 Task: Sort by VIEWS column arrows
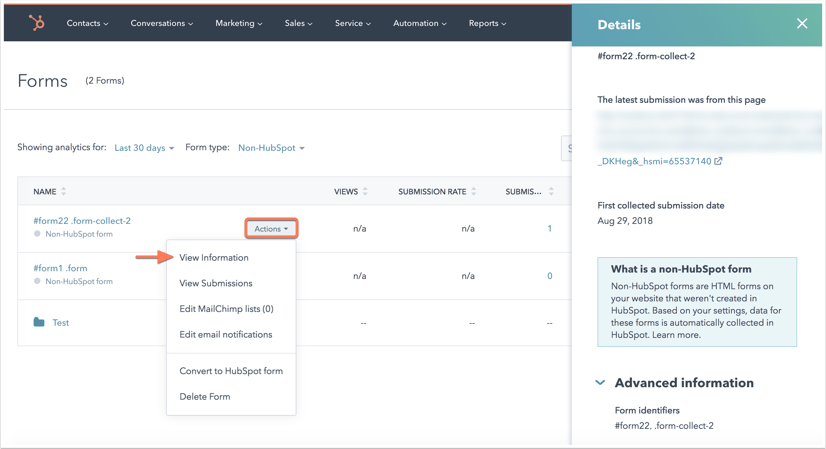(x=366, y=191)
